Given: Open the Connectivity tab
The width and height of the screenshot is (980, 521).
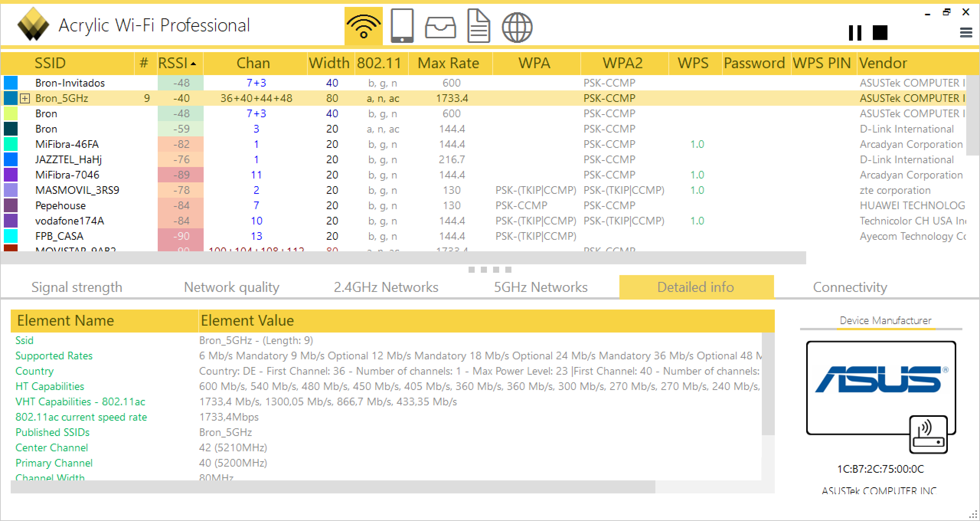Looking at the screenshot, I should click(x=850, y=287).
